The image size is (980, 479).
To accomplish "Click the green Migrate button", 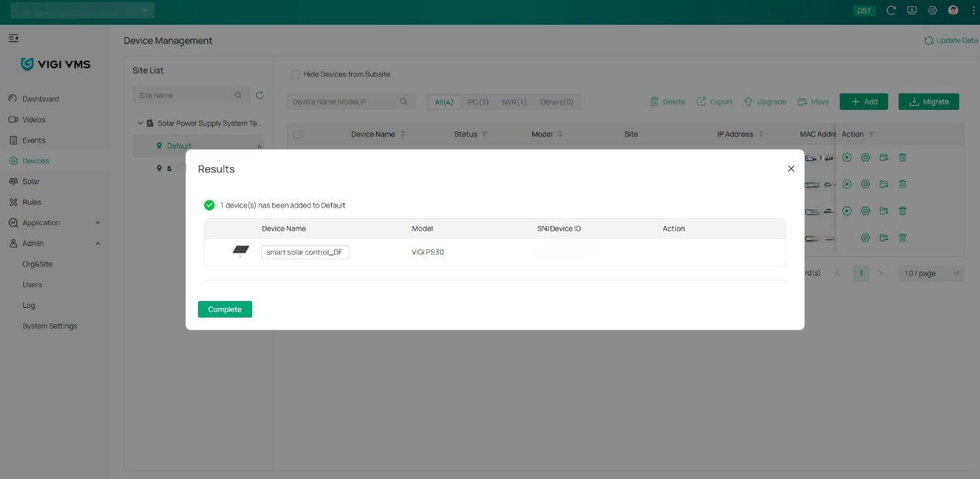I will tap(929, 101).
